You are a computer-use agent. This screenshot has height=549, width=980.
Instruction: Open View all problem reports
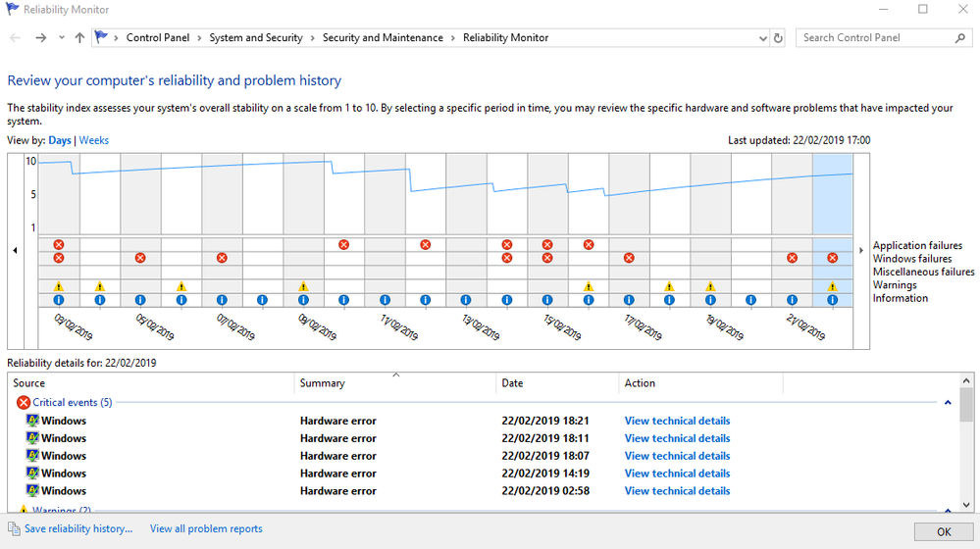(206, 528)
